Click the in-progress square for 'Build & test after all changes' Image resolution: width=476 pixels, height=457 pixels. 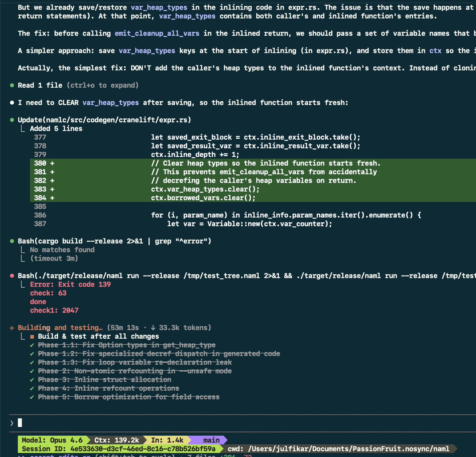(32, 336)
